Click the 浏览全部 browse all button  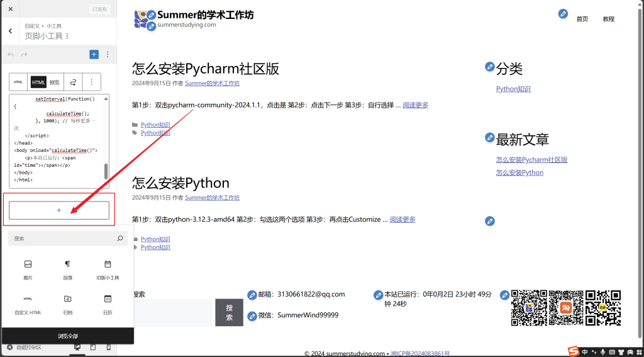(x=67, y=336)
